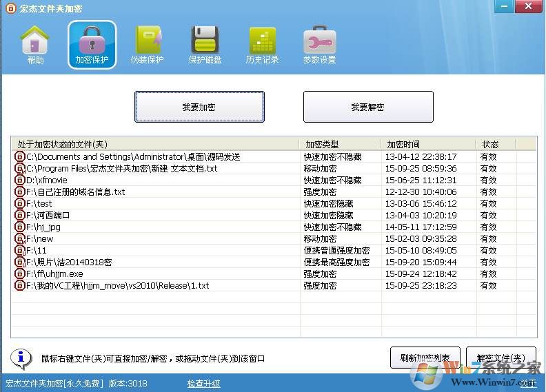Click the 解密文件(夹) button

point(501,358)
